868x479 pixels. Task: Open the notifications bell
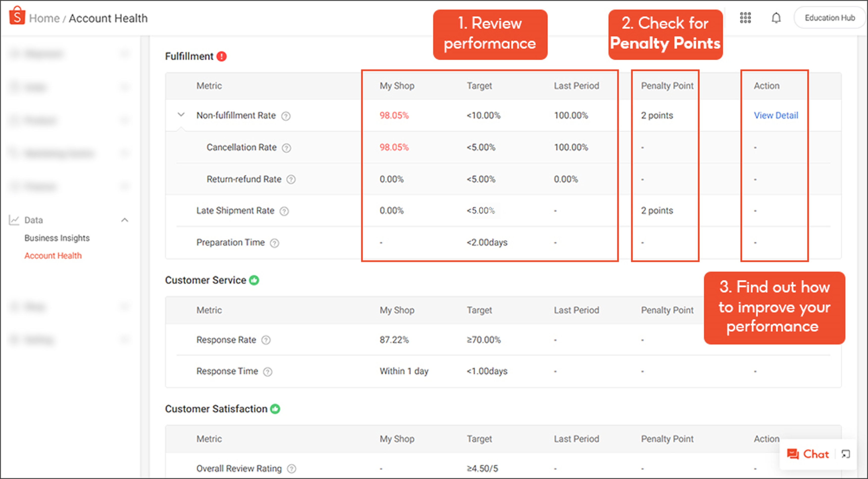(x=776, y=18)
